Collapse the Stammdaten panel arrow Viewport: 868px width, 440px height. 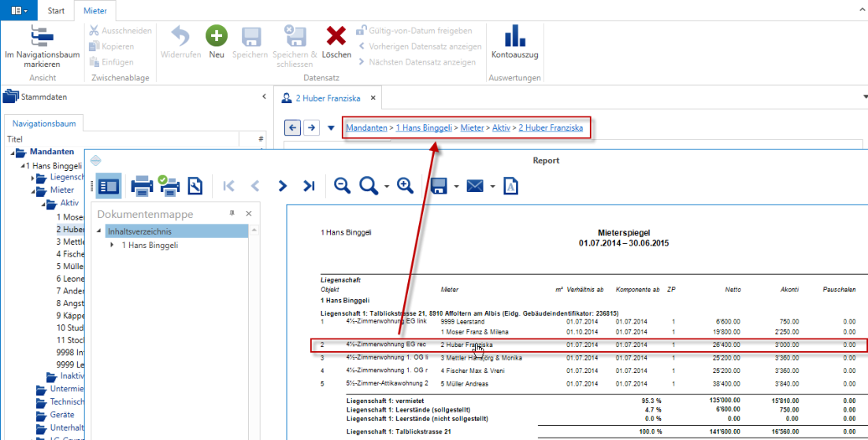[264, 96]
